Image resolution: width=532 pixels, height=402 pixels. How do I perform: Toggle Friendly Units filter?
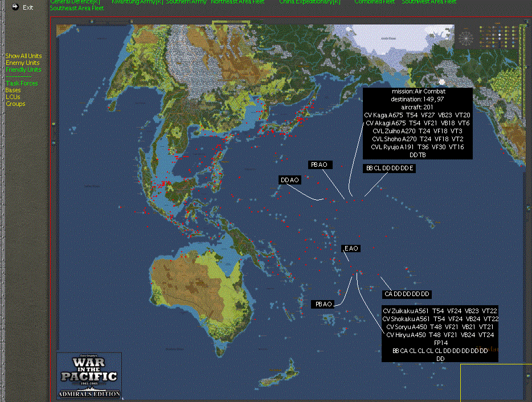(23, 69)
